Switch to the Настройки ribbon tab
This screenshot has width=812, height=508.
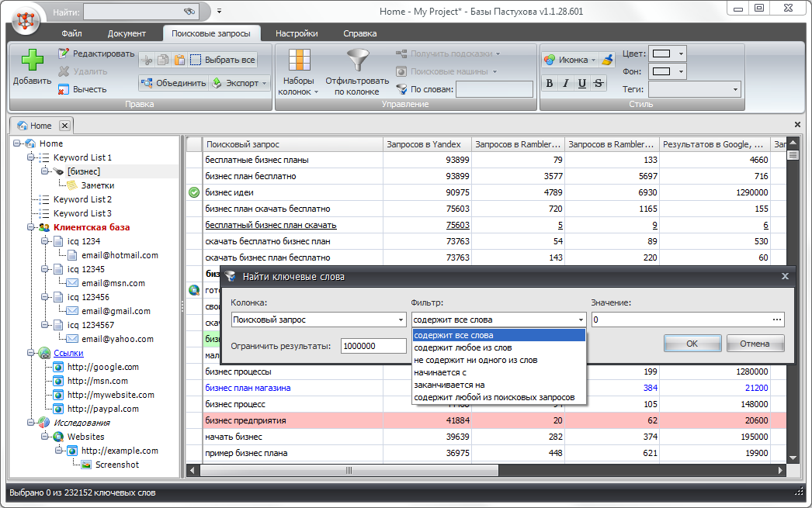click(x=297, y=33)
